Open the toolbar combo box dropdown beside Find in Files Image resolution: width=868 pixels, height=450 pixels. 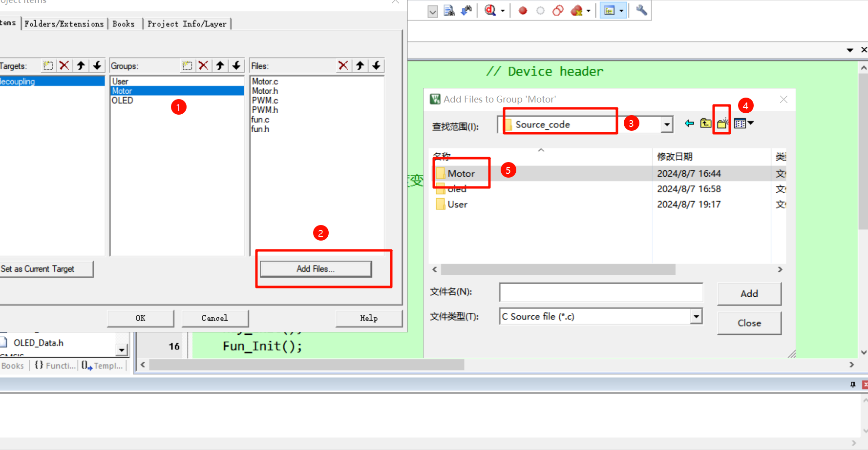432,11
